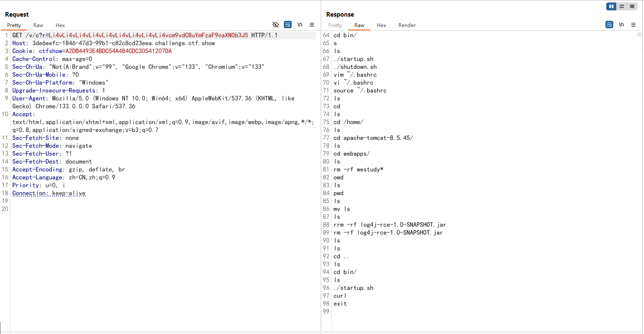This screenshot has width=644, height=334.
Task: Open the Response Render tab
Action: [x=407, y=25]
